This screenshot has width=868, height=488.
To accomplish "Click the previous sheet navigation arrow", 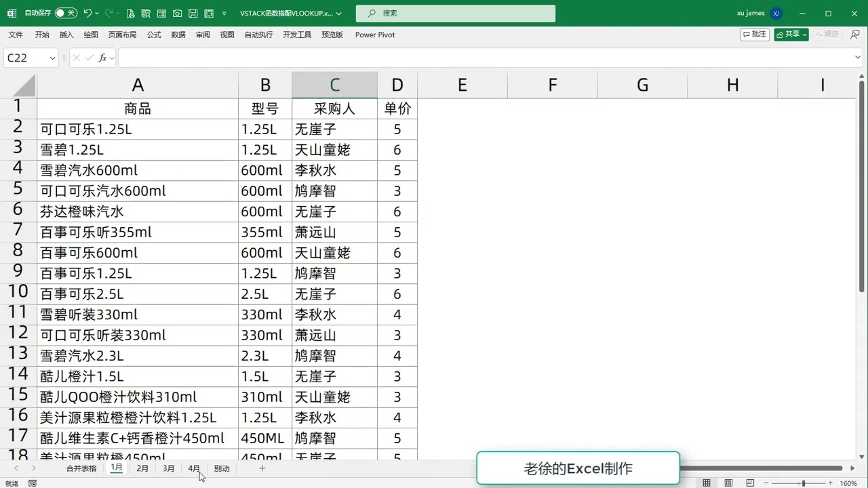I will [16, 468].
